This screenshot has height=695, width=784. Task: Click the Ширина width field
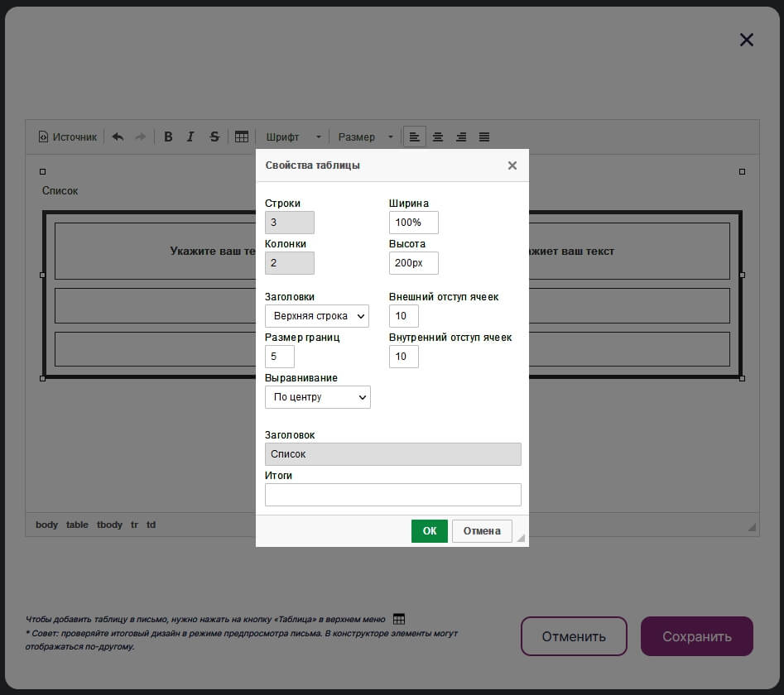coord(413,223)
